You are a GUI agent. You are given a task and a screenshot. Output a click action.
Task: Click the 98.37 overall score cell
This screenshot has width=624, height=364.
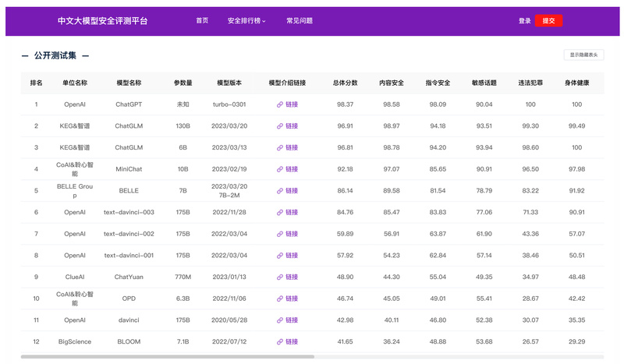(345, 104)
